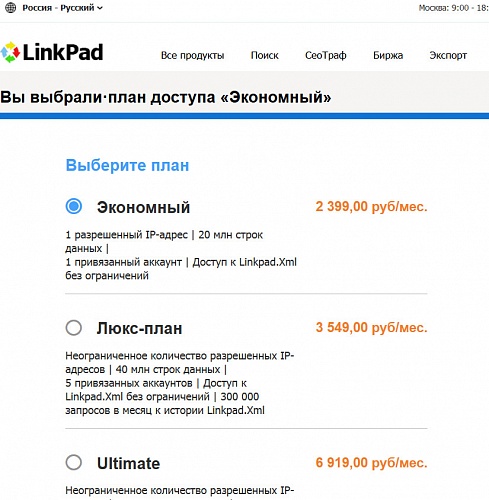Navigate to the Биржа section
The height and width of the screenshot is (500, 489).
(x=388, y=55)
